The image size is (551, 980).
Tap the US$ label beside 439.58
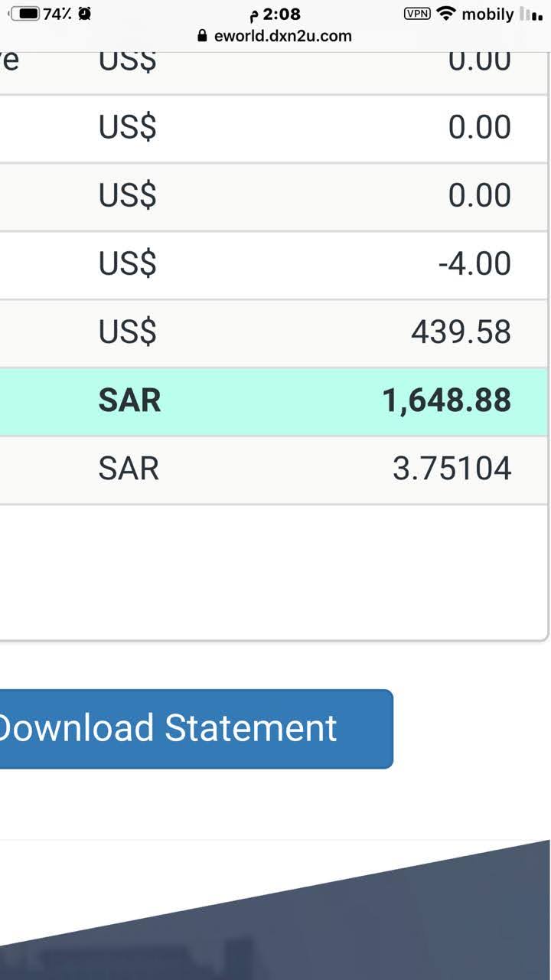pyautogui.click(x=127, y=332)
